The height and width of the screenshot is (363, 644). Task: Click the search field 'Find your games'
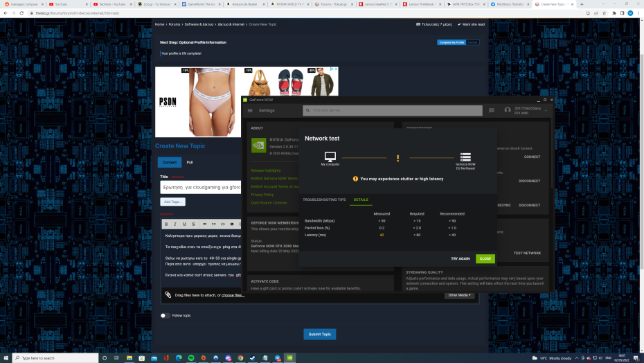click(x=392, y=110)
